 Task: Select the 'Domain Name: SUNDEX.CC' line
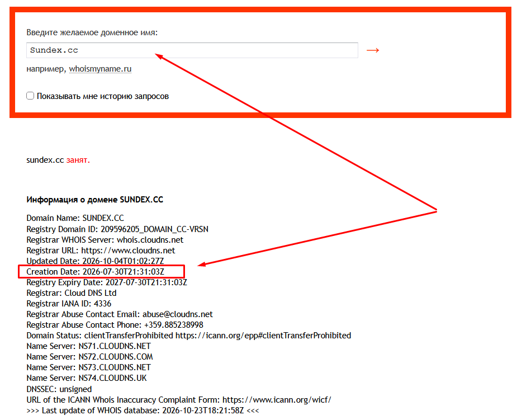tap(75, 218)
